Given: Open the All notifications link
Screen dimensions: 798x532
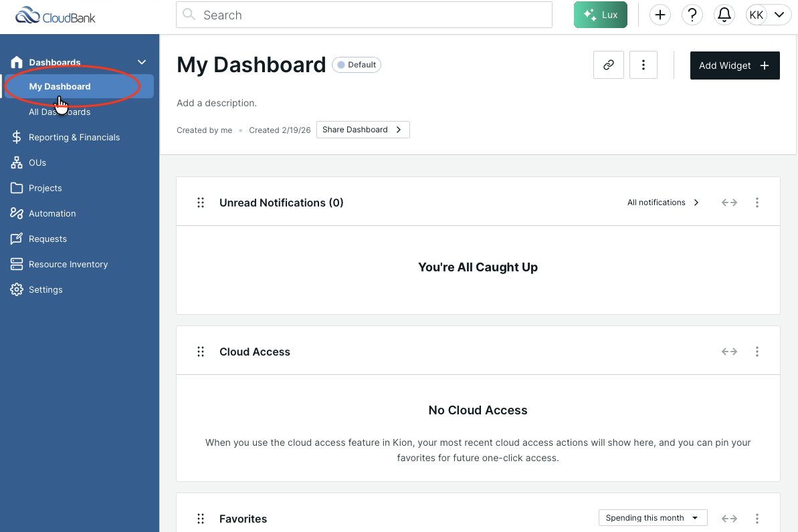Looking at the screenshot, I should click(663, 203).
